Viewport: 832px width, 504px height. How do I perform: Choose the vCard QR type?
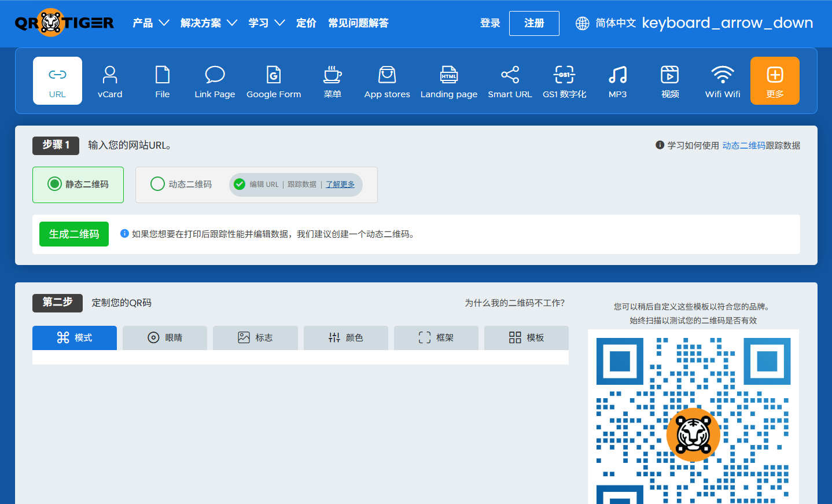(110, 81)
